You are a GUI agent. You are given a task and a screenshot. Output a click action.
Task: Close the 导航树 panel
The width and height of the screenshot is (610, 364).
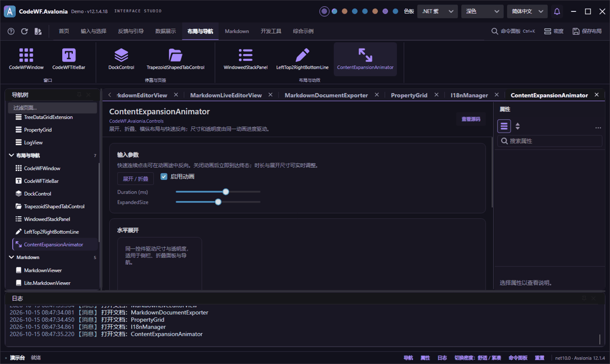pyautogui.click(x=89, y=94)
